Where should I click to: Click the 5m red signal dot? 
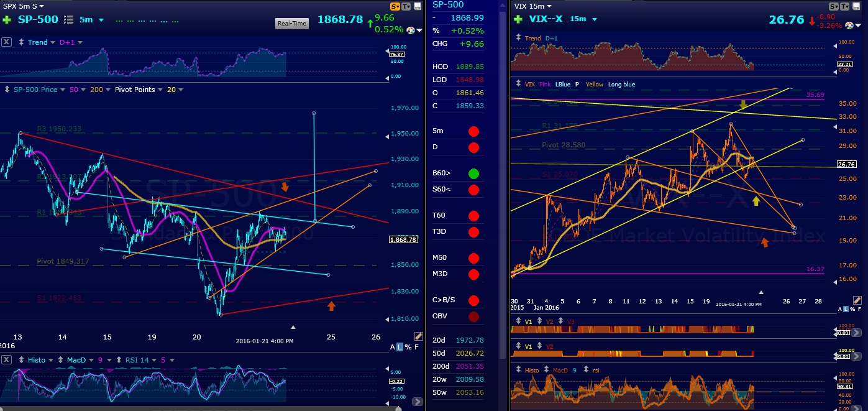[473, 131]
